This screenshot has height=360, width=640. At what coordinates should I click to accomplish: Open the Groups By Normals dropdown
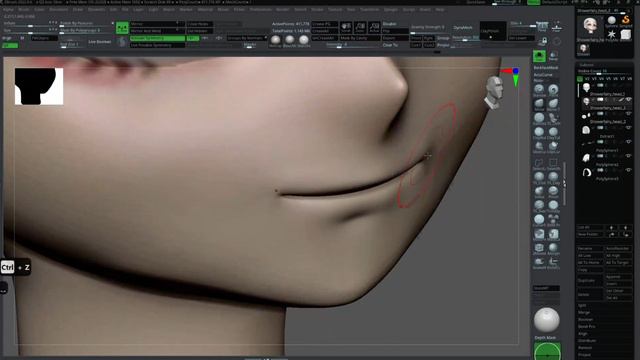click(247, 38)
